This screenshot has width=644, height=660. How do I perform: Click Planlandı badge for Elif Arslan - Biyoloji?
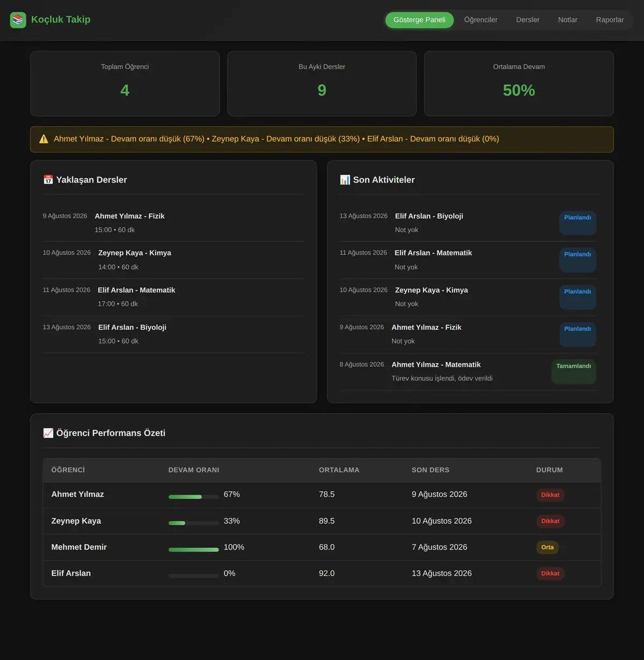pyautogui.click(x=577, y=223)
